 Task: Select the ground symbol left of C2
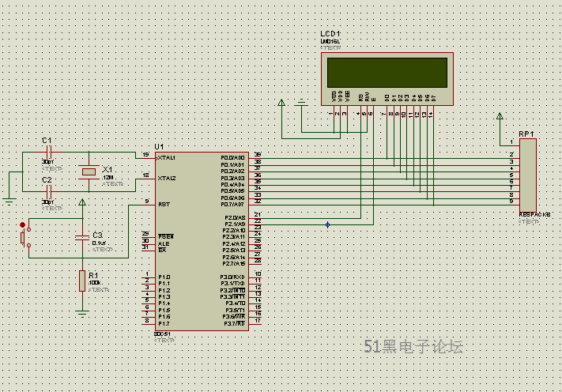click(x=9, y=202)
